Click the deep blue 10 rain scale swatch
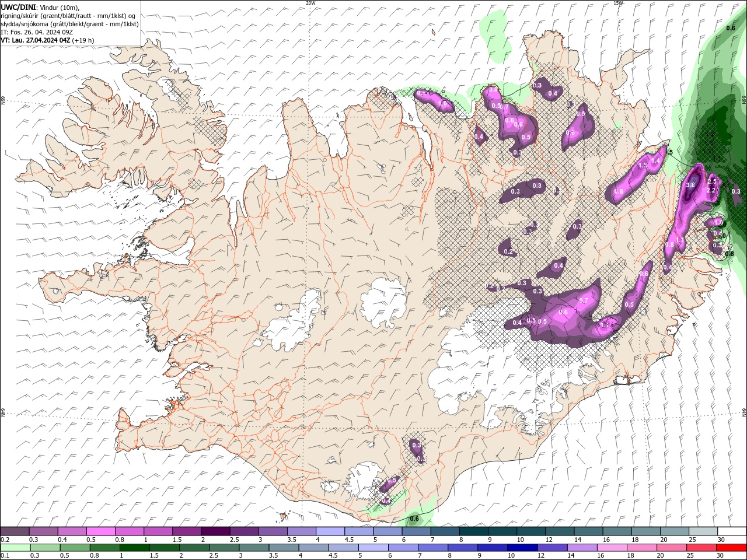 [522, 548]
